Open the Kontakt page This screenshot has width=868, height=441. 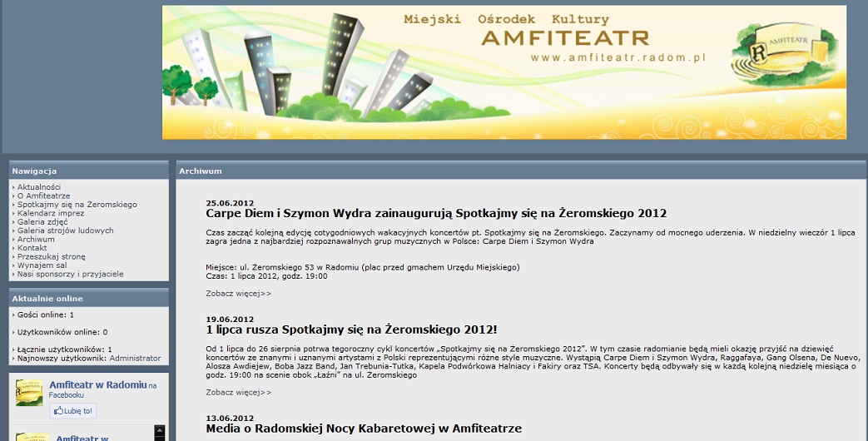pyautogui.click(x=32, y=248)
